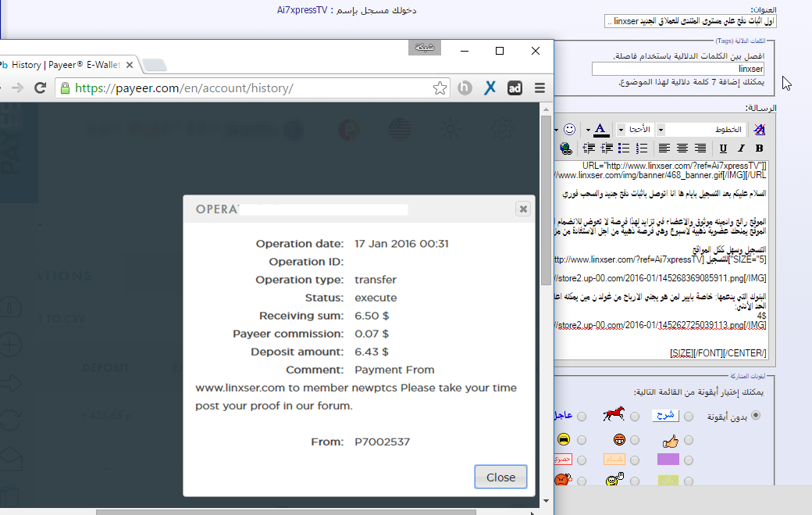Switch to the History Payeer E-Wallet tab

[x=66, y=65]
